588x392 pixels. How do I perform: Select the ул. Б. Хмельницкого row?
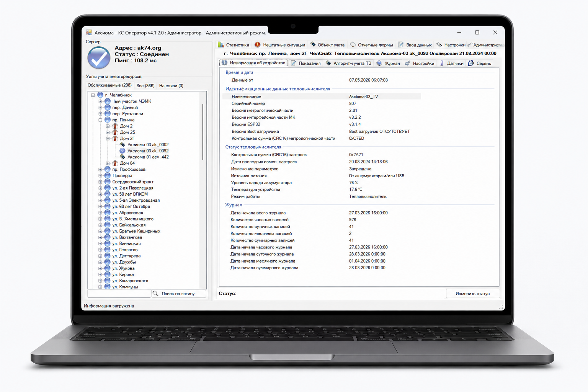click(x=132, y=219)
